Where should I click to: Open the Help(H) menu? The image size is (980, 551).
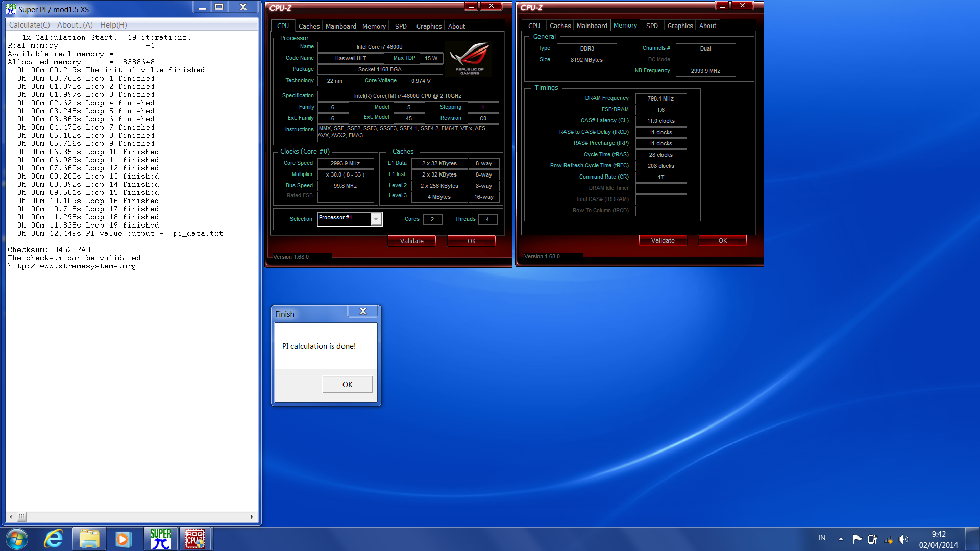pyautogui.click(x=113, y=25)
